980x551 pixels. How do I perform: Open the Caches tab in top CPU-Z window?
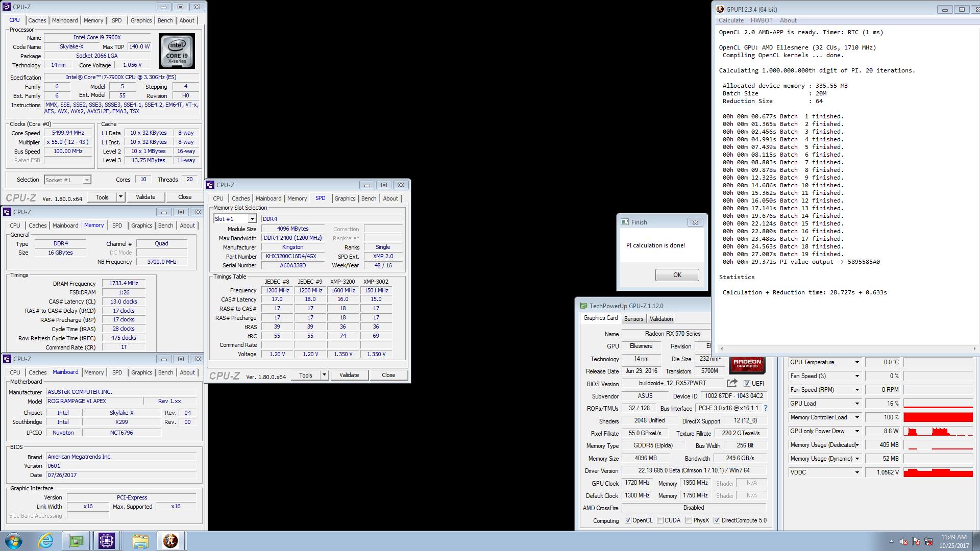click(37, 20)
